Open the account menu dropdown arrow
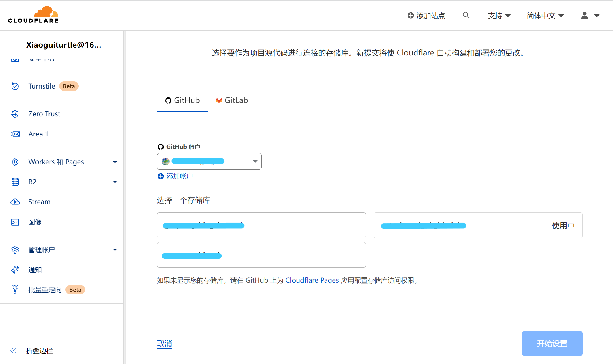This screenshot has height=364, width=613. [x=597, y=16]
